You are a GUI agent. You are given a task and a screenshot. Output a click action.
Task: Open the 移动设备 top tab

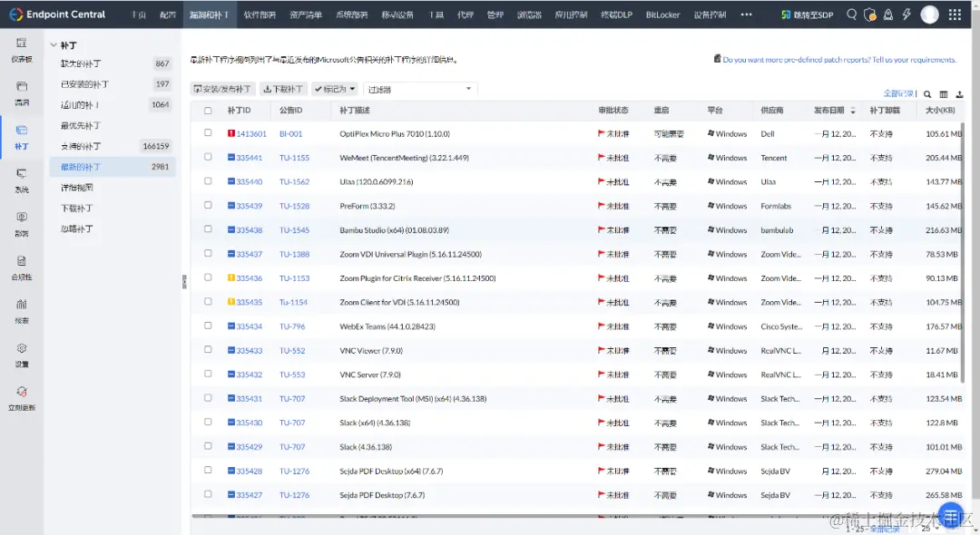397,15
